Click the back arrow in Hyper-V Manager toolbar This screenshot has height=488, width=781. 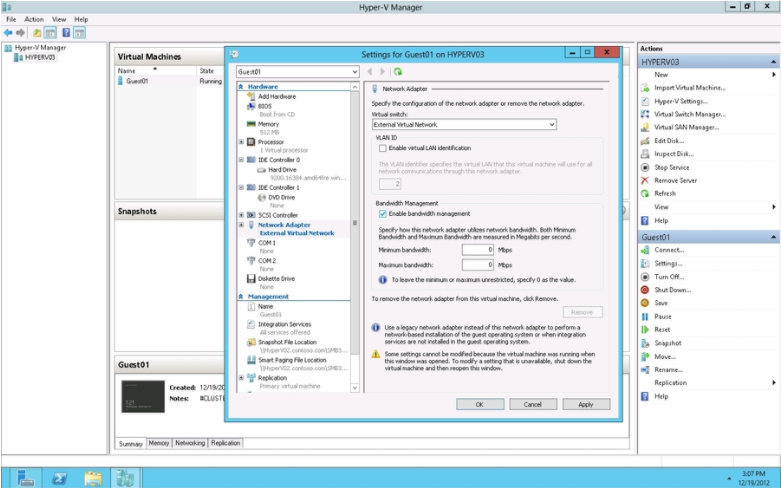pyautogui.click(x=8, y=33)
